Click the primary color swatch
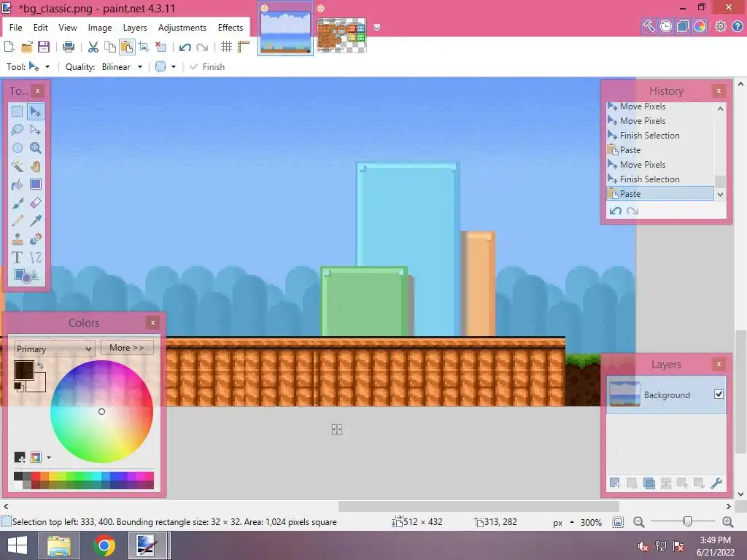Image resolution: width=747 pixels, height=560 pixels. [x=24, y=370]
